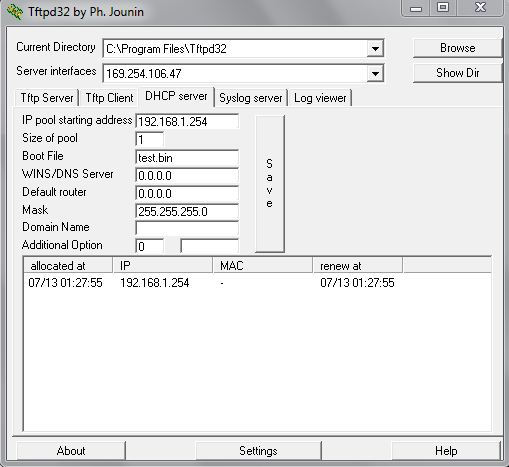
Task: Maximize the Tftpd32 window
Action: (443, 8)
